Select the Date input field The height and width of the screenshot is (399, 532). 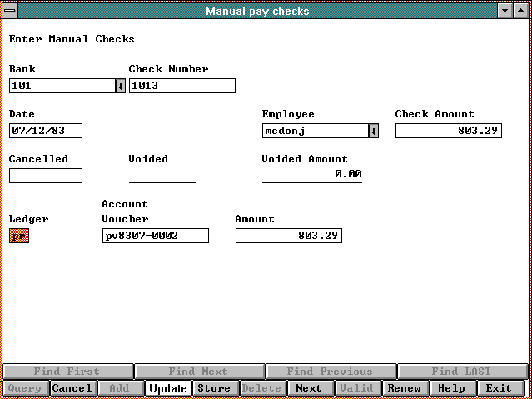click(45, 131)
